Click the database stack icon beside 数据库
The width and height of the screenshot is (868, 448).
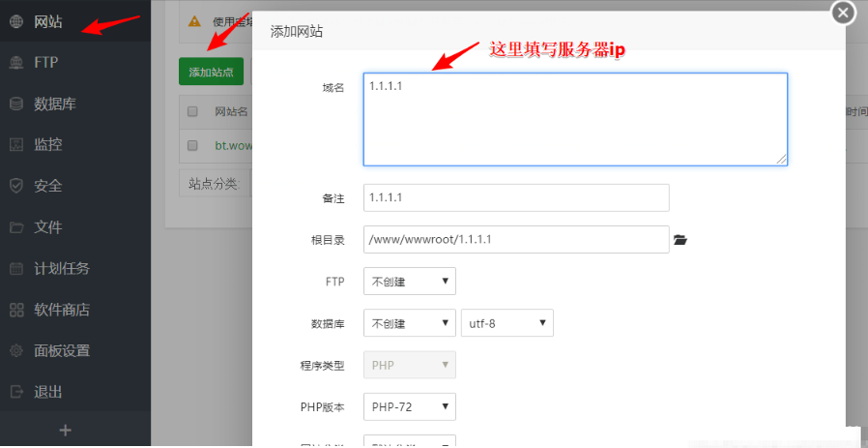point(16,104)
